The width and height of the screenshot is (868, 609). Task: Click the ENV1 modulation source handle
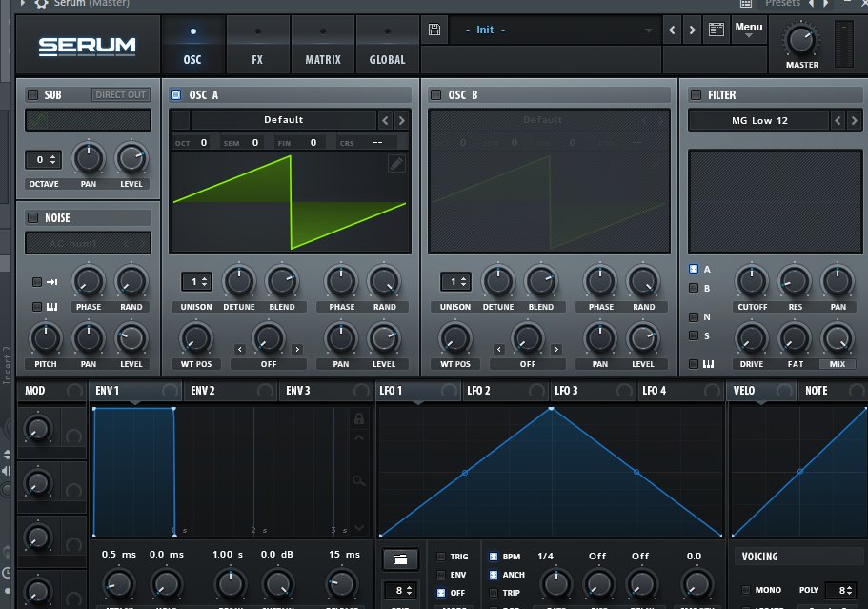(170, 391)
